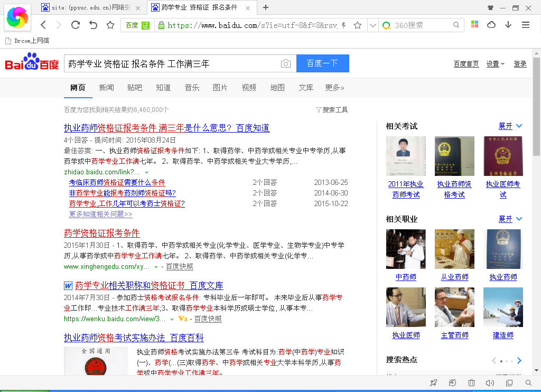Click the 从业药师 thumbnail image
The width and height of the screenshot is (541, 392).
[454, 249]
